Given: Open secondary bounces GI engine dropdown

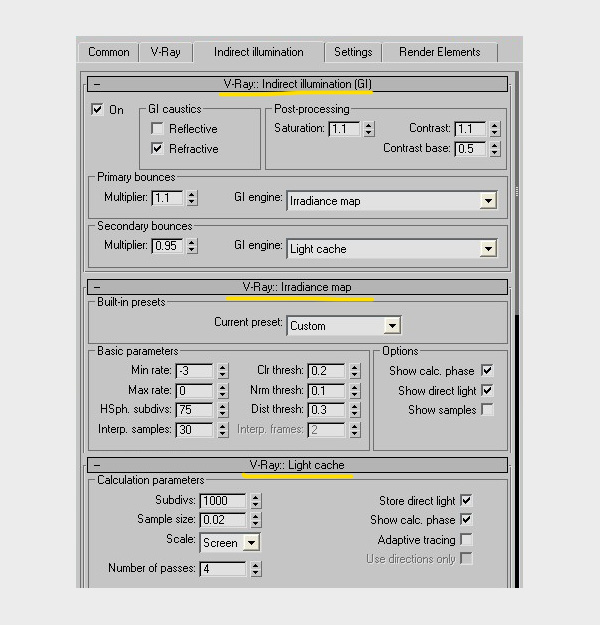Looking at the screenshot, I should pyautogui.click(x=487, y=249).
